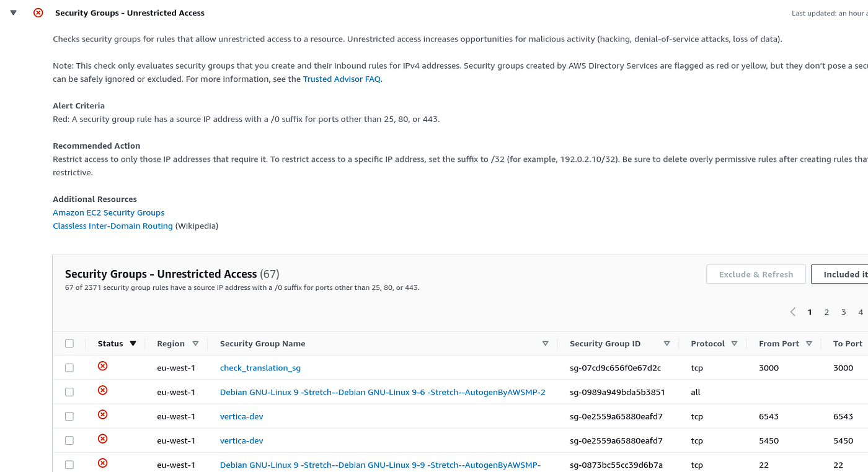Click red status icon in check_translation_sg row

coord(103,366)
